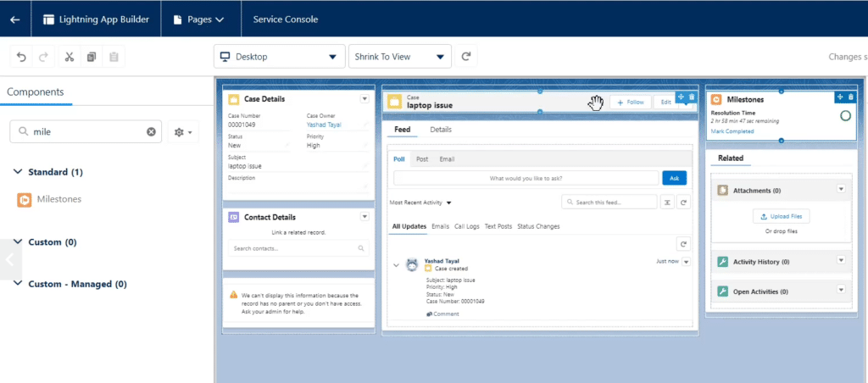This screenshot has height=383, width=868.
Task: Select the Poll publisher tab
Action: (x=399, y=158)
